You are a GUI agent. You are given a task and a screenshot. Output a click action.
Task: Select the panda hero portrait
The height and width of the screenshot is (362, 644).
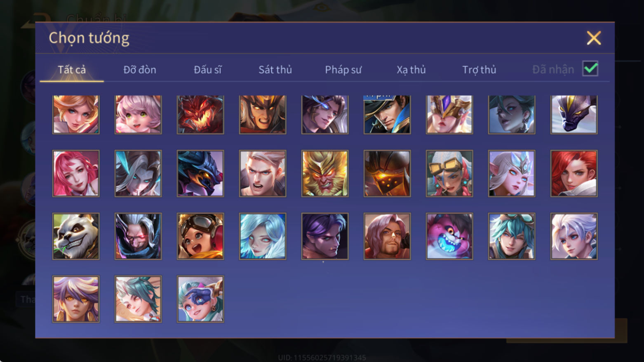[76, 236]
